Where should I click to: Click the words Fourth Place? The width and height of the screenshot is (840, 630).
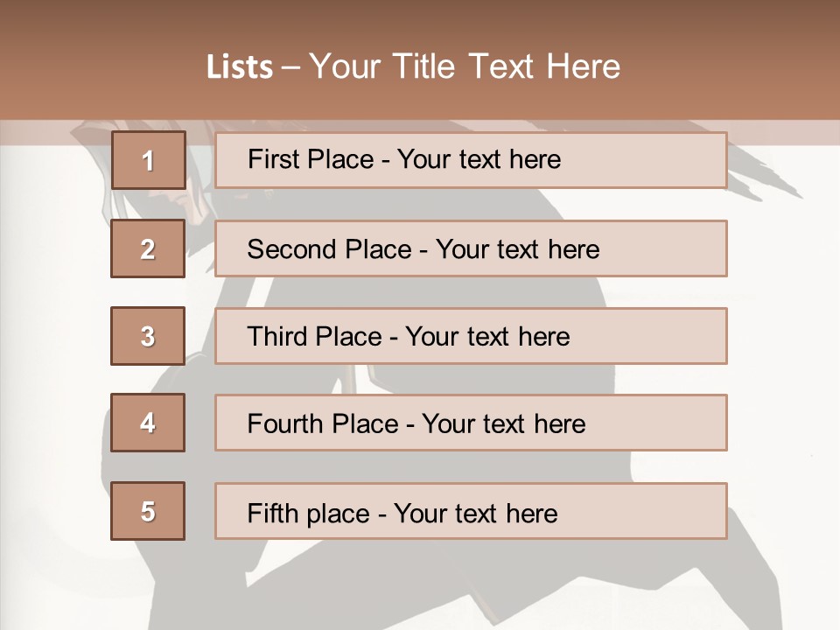pos(323,423)
